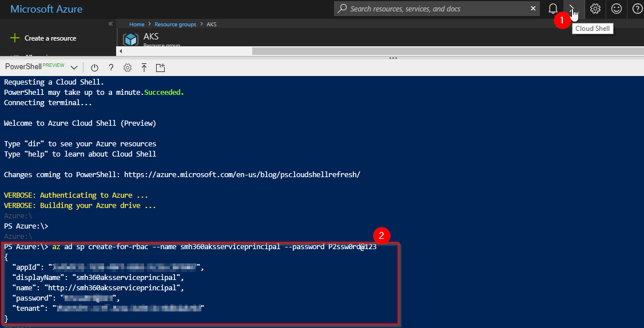
Task: Click the horizontal scrollbar left arrow
Action: 120,51
